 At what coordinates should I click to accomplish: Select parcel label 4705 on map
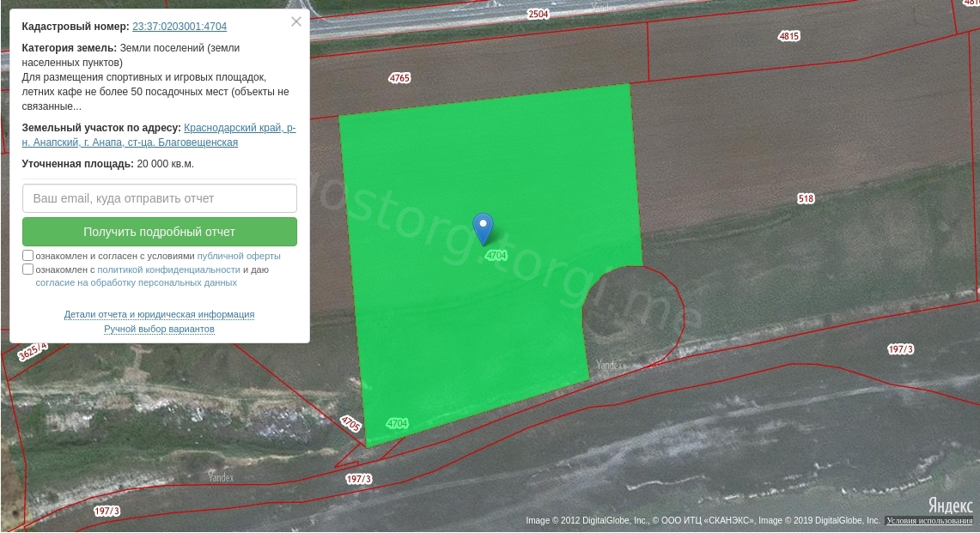click(350, 423)
